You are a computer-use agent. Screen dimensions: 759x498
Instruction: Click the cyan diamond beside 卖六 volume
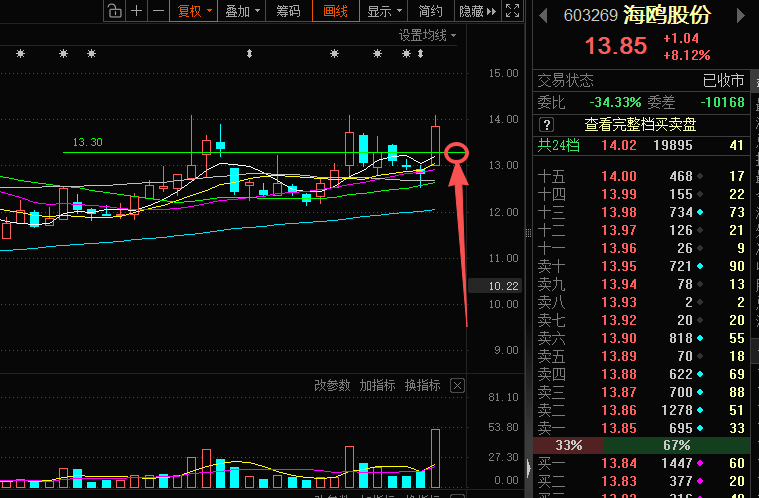click(x=700, y=338)
